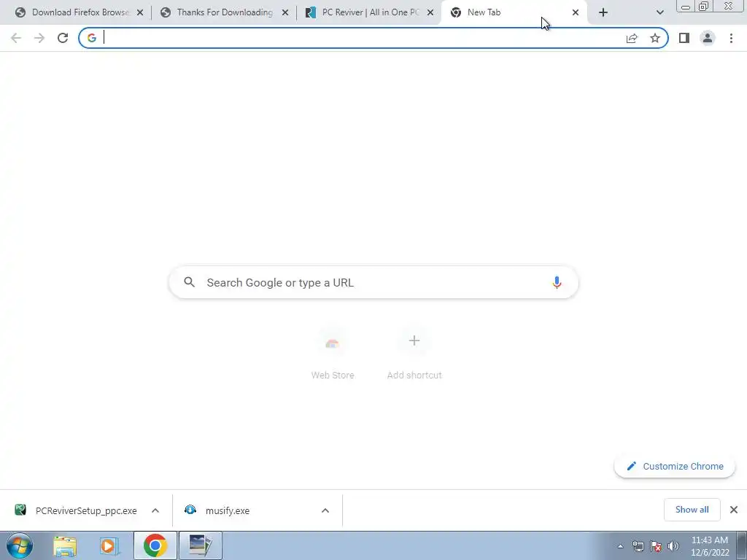Expand musify.exe download options chevron
The image size is (747, 560).
pyautogui.click(x=325, y=510)
